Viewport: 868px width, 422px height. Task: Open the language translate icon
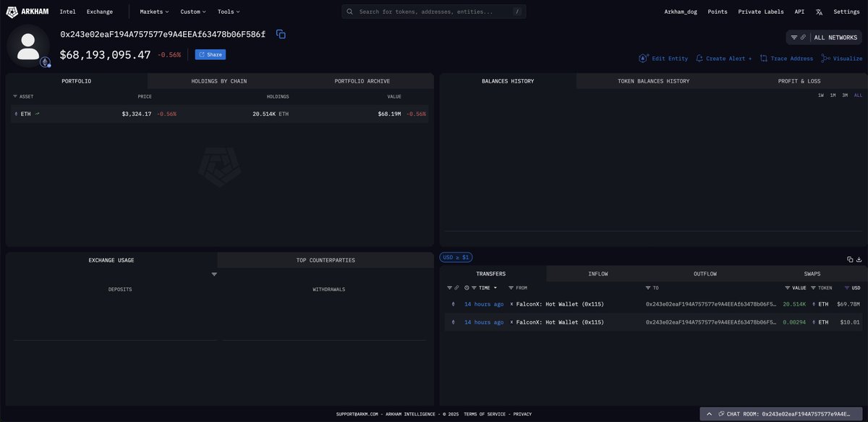[x=819, y=12]
